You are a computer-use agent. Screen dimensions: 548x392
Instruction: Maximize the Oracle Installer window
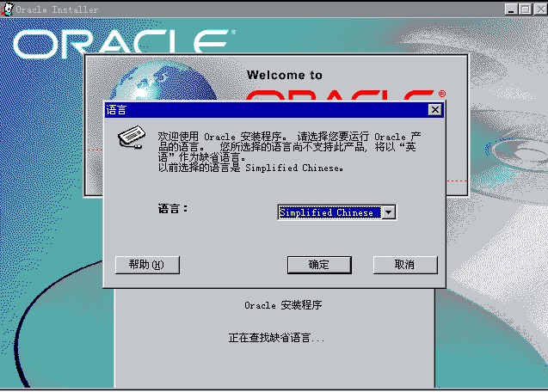tap(525, 9)
